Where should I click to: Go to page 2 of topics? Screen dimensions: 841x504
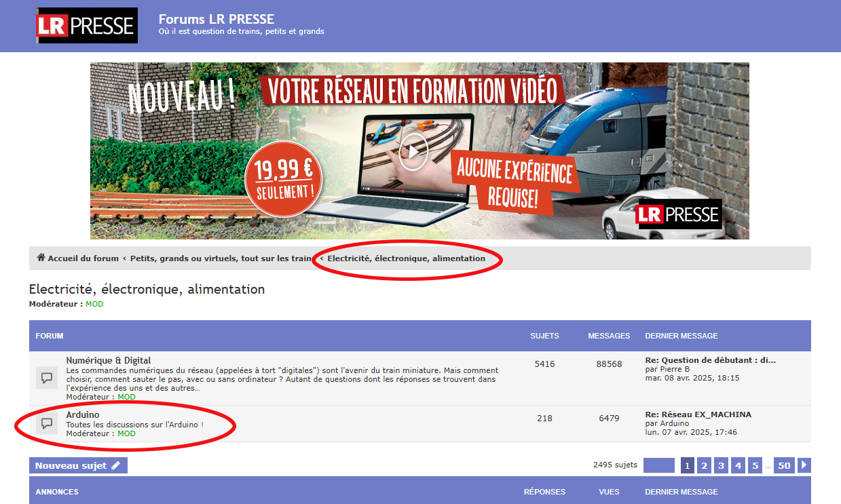705,465
